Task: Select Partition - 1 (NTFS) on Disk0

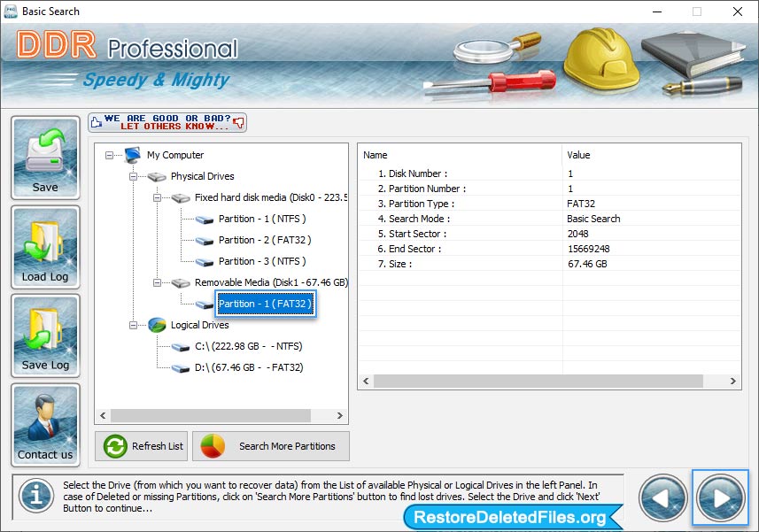Action: (262, 219)
